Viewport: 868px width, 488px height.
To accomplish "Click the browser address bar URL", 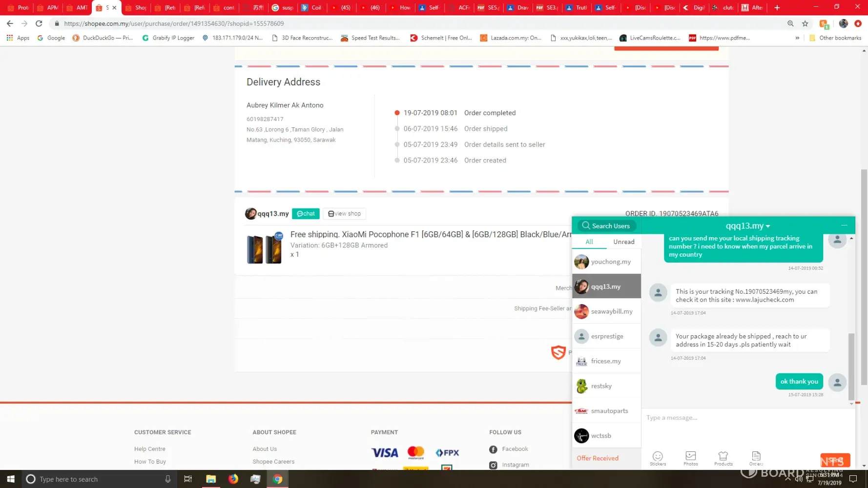I will click(x=174, y=23).
